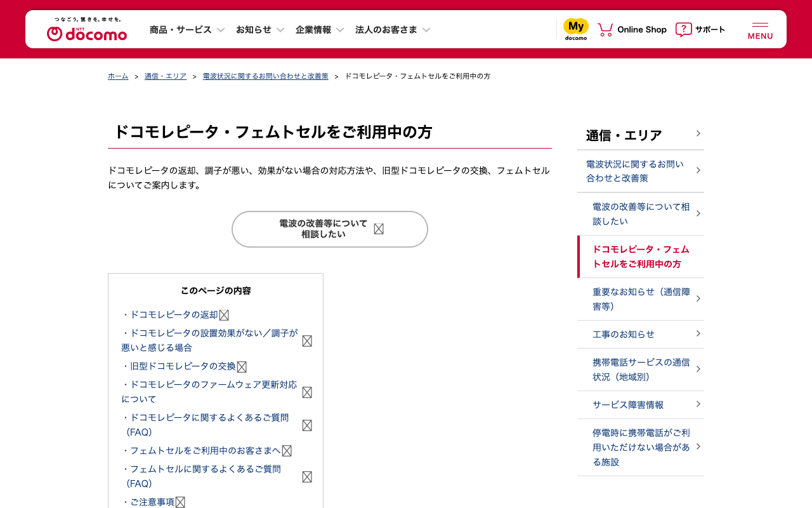Expand the 企業情報 menu
This screenshot has height=508, width=812.
tap(320, 29)
